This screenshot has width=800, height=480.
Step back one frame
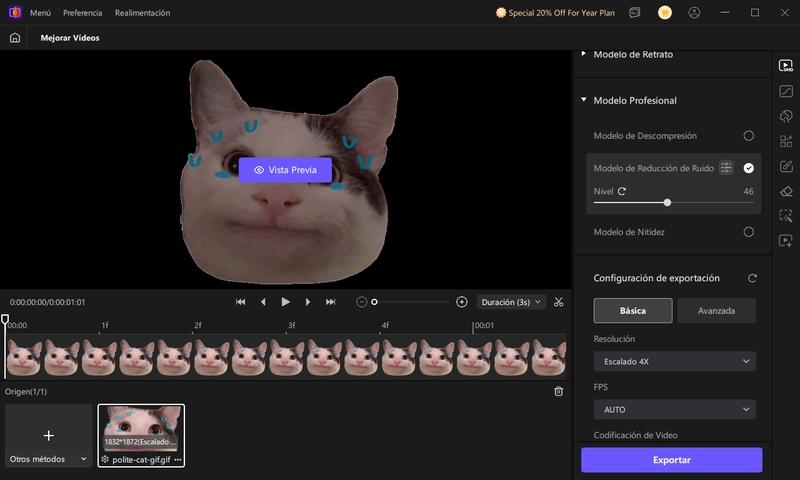click(x=263, y=302)
